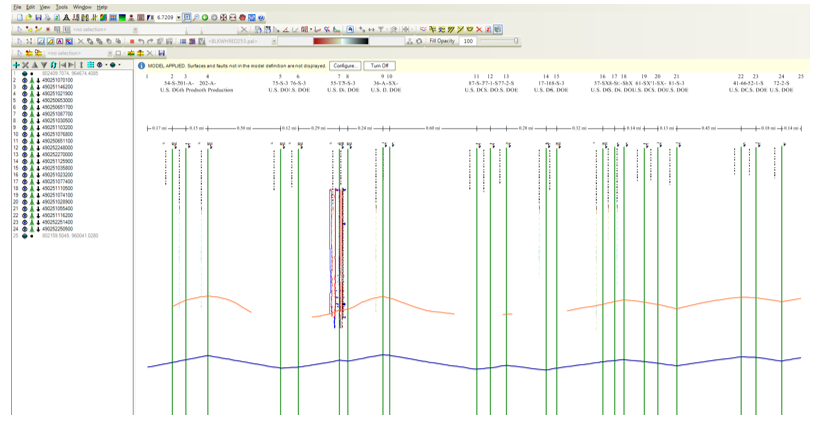The image size is (821, 434).
Task: Open the BLKWHRED253.pal palette dropdown
Action: pyautogui.click(x=274, y=41)
